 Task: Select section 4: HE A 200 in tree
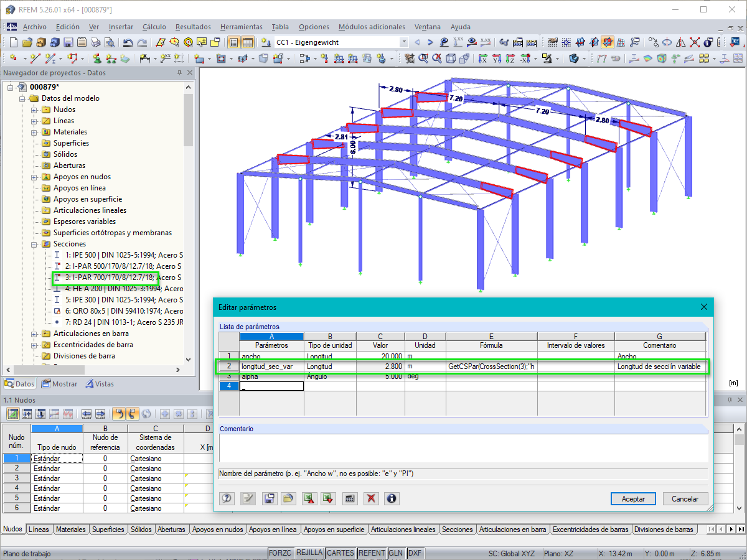click(x=124, y=289)
